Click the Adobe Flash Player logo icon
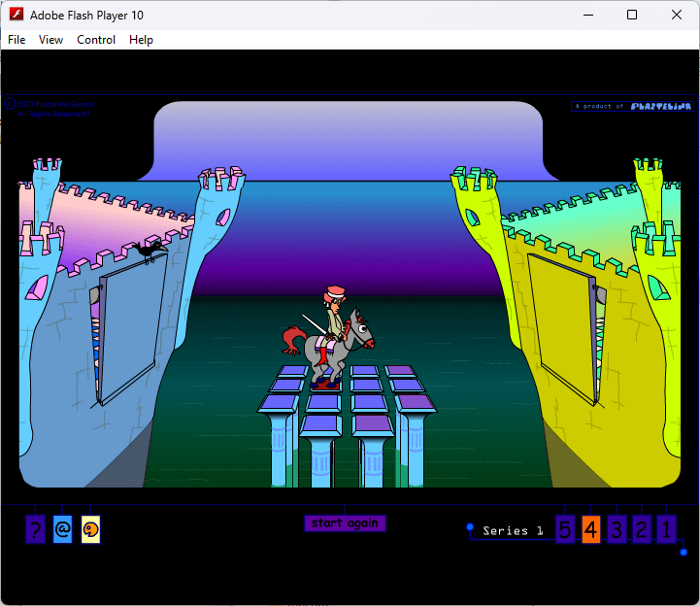This screenshot has height=606, width=700. (x=17, y=15)
